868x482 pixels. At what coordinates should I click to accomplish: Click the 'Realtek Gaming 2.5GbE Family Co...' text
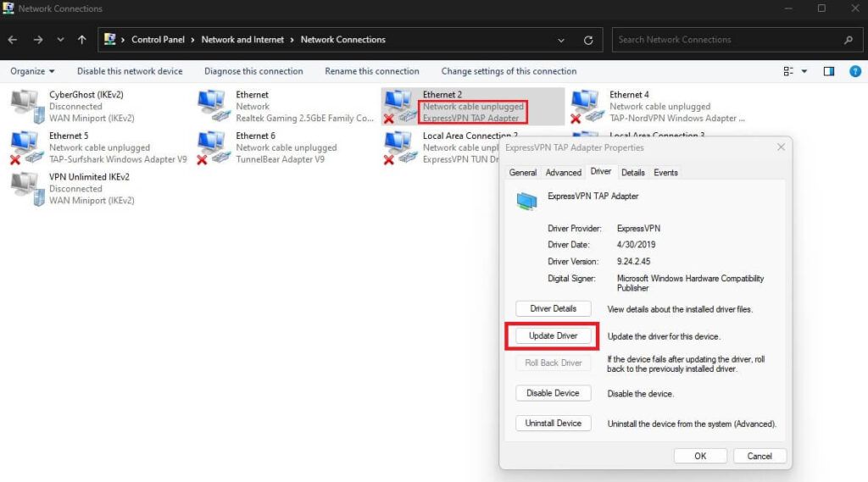tap(304, 119)
